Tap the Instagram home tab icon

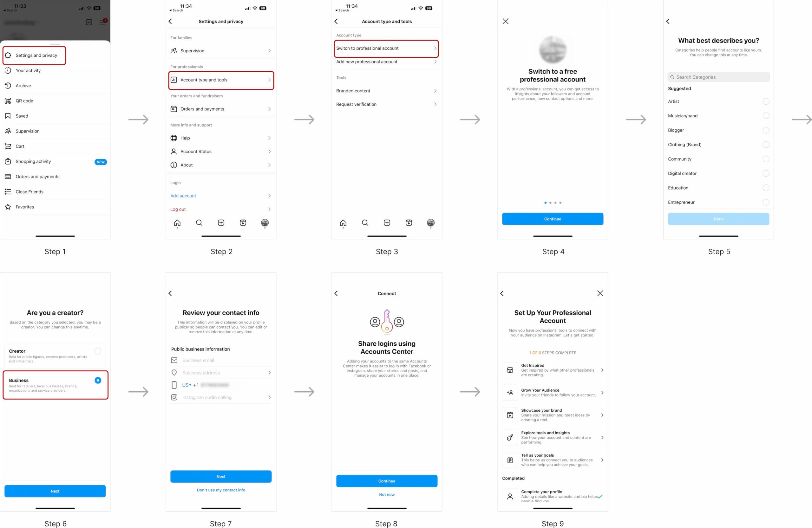pos(177,223)
